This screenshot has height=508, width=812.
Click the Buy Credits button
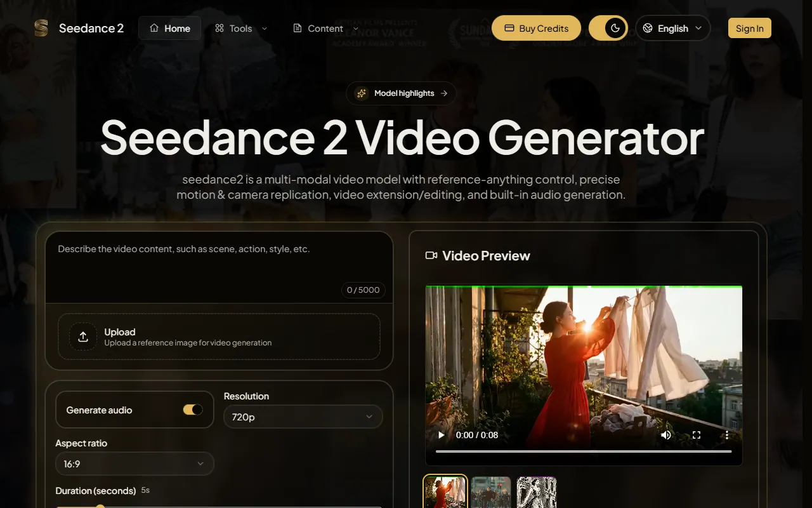(536, 28)
